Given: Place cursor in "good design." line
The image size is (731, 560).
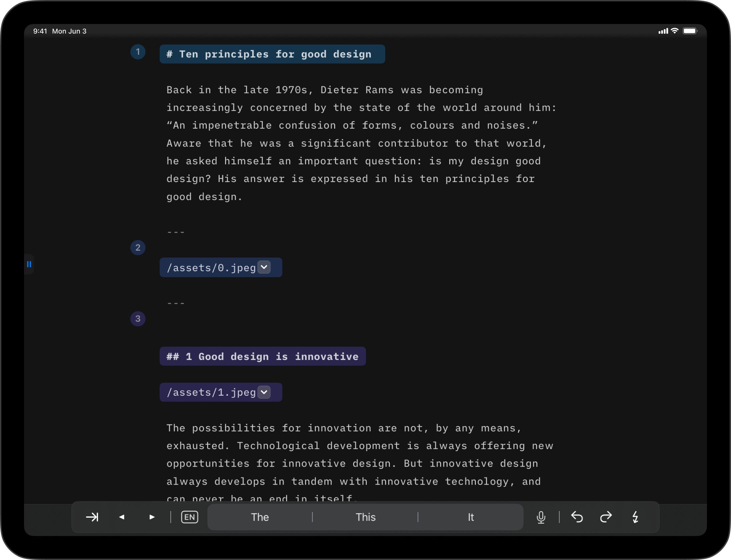Looking at the screenshot, I should pyautogui.click(x=204, y=197).
